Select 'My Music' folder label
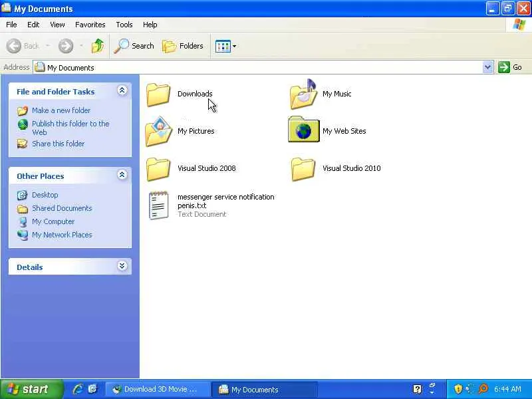532x399 pixels. click(x=337, y=94)
